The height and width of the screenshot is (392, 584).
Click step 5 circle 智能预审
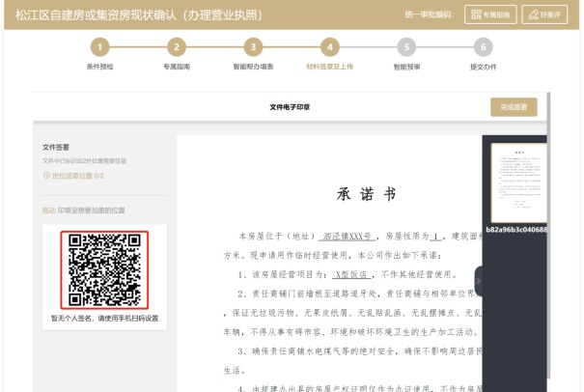(405, 47)
